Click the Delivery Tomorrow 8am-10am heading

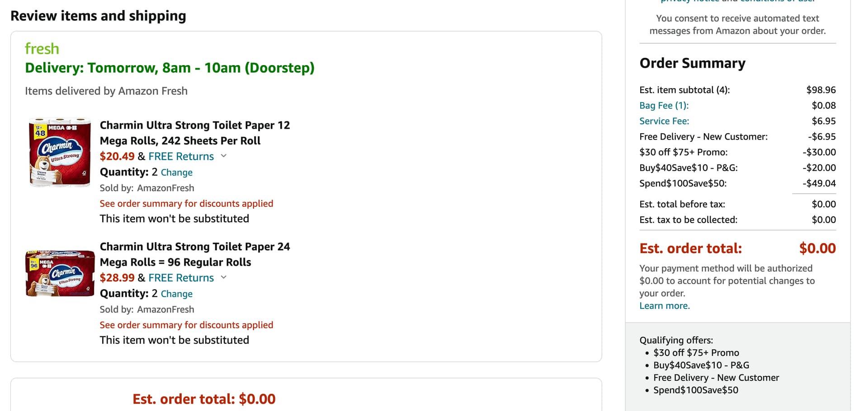pos(170,68)
